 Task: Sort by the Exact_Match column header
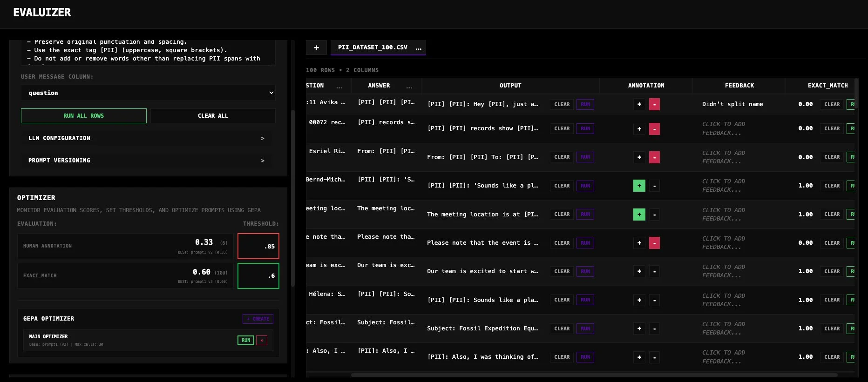point(827,86)
